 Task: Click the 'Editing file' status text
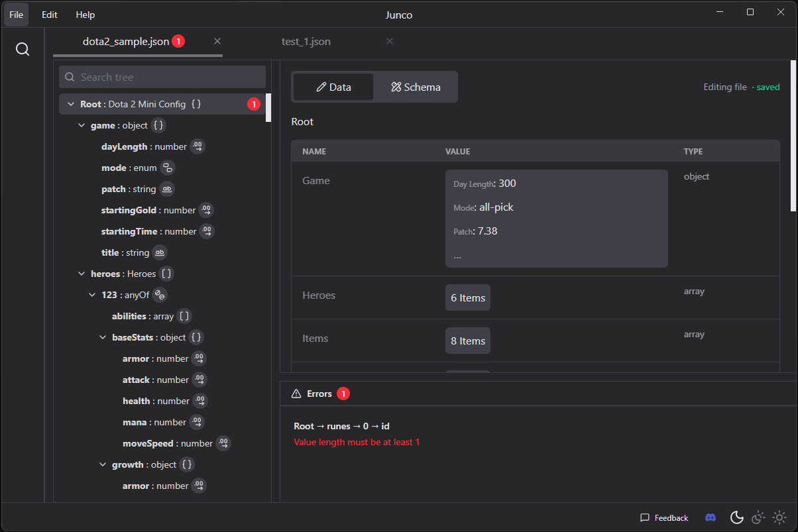(x=725, y=87)
